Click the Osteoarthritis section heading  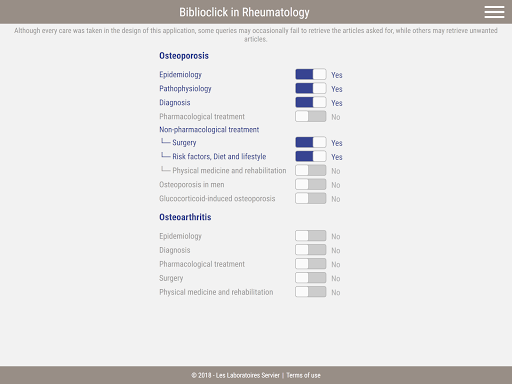[185, 217]
